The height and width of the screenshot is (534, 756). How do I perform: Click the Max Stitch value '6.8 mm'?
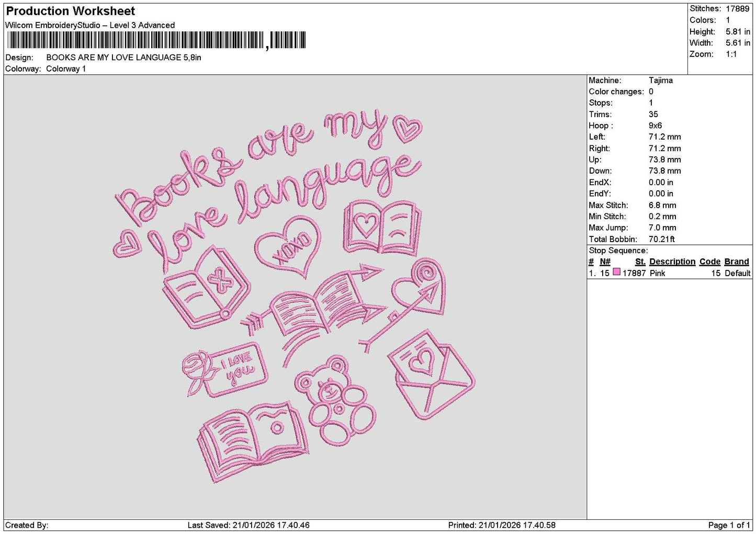pos(662,206)
